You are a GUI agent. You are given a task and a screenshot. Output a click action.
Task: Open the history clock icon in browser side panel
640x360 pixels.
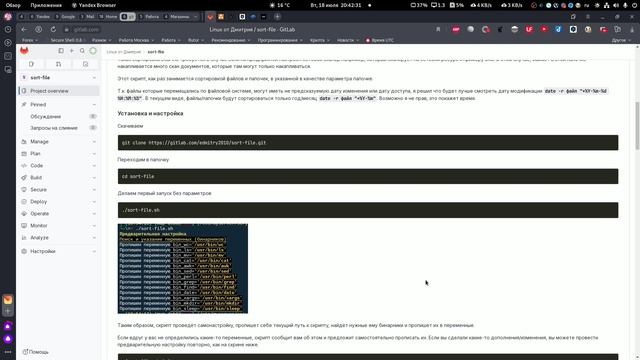8,29
